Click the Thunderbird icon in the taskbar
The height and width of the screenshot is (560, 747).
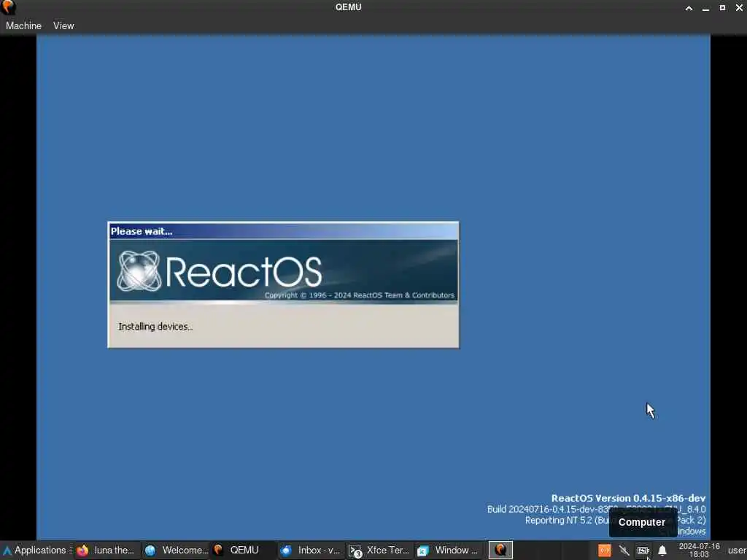point(286,551)
